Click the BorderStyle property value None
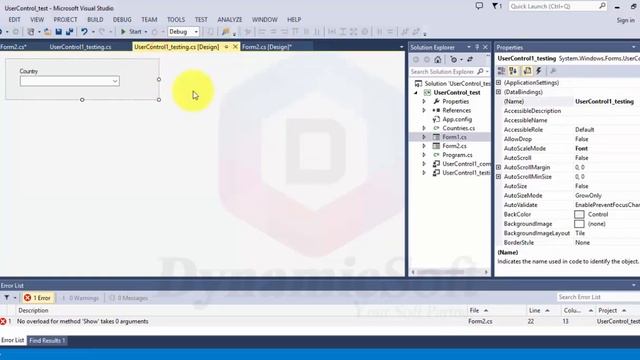 [582, 243]
